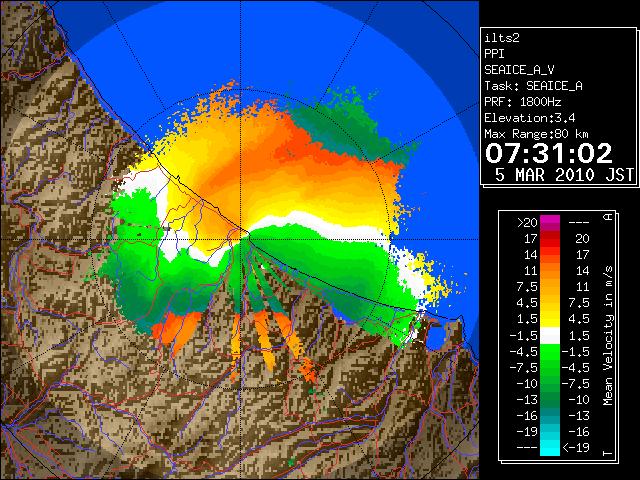Select the 'SEAICE_A_V' product label
This screenshot has height=480, width=640.
[519, 70]
